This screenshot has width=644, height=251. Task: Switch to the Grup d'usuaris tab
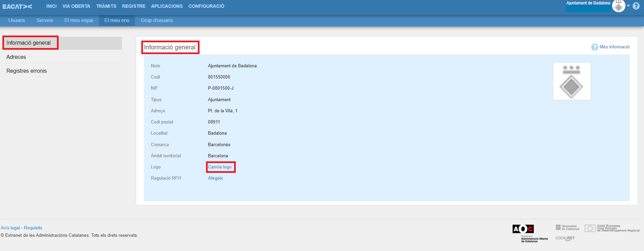click(157, 20)
